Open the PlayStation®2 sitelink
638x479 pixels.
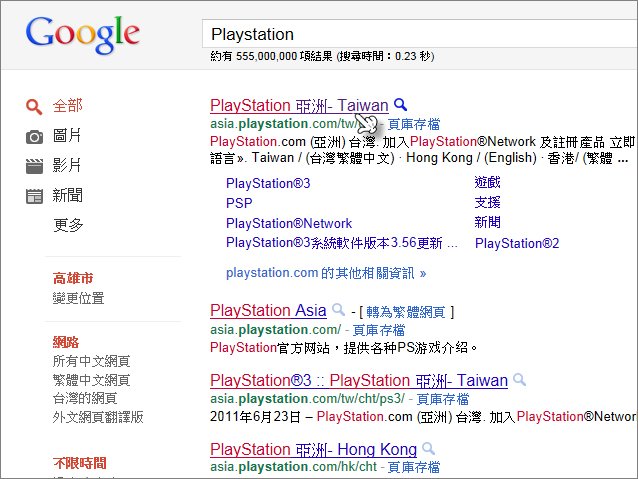[x=517, y=243]
